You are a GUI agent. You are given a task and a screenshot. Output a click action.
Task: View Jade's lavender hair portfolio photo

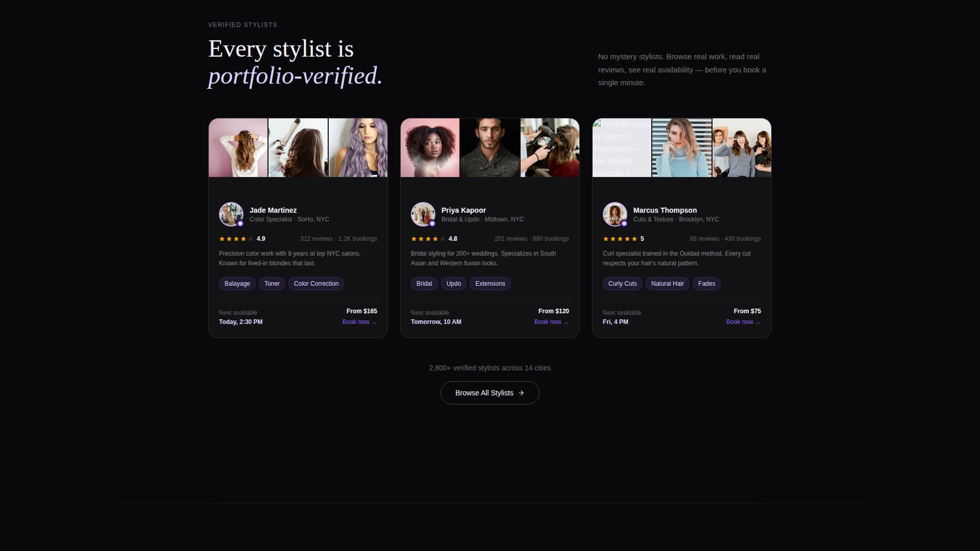(358, 148)
